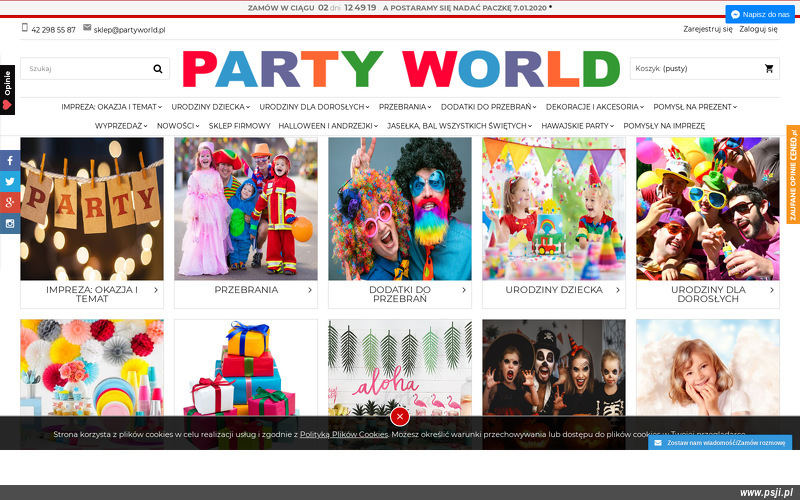Expand Urodziny dla Dorosłych menu
Viewport: 800px width, 500px height.
(x=314, y=107)
